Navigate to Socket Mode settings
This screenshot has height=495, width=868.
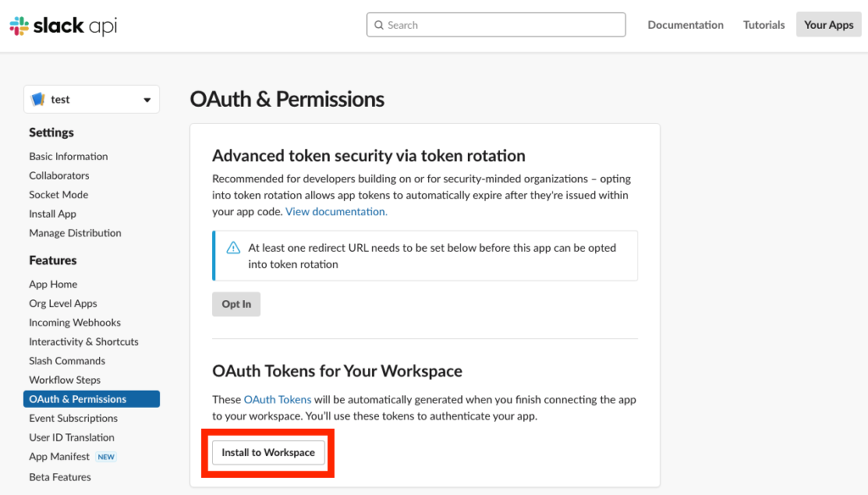[x=58, y=195]
